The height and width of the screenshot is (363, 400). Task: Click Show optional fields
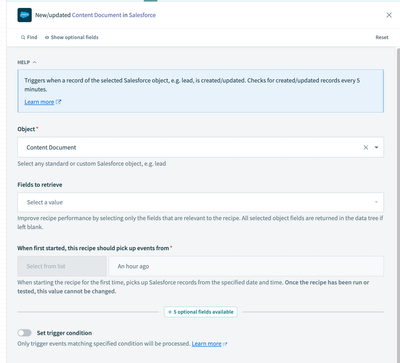[72, 37]
